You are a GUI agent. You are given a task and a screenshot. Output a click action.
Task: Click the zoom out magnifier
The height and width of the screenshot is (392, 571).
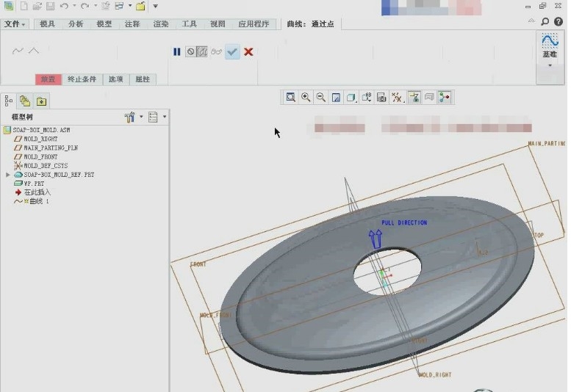pyautogui.click(x=321, y=98)
